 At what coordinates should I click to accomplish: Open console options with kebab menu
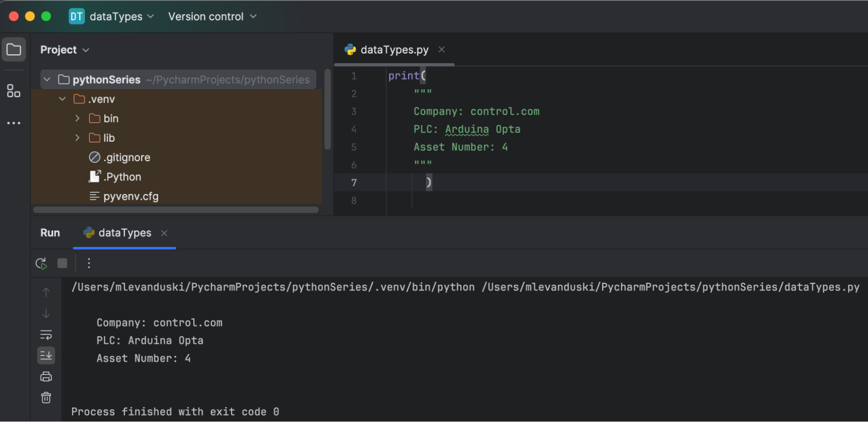coord(89,263)
